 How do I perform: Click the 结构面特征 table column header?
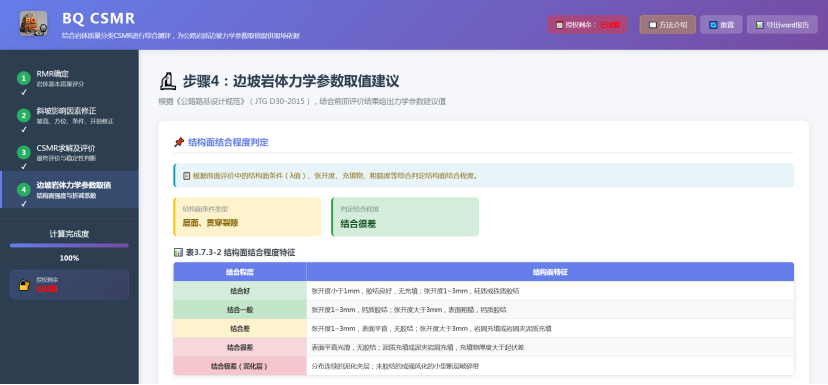[x=550, y=272]
